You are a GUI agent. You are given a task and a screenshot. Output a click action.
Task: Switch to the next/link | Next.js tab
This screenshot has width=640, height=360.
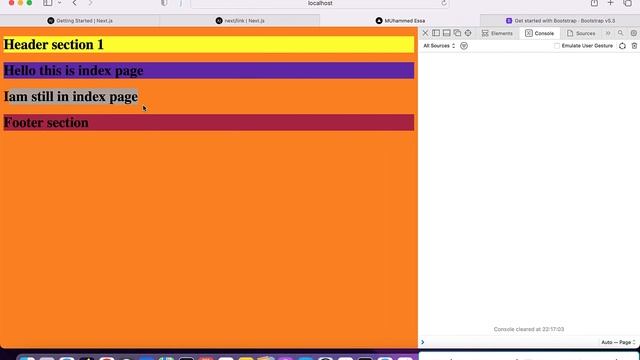240,20
